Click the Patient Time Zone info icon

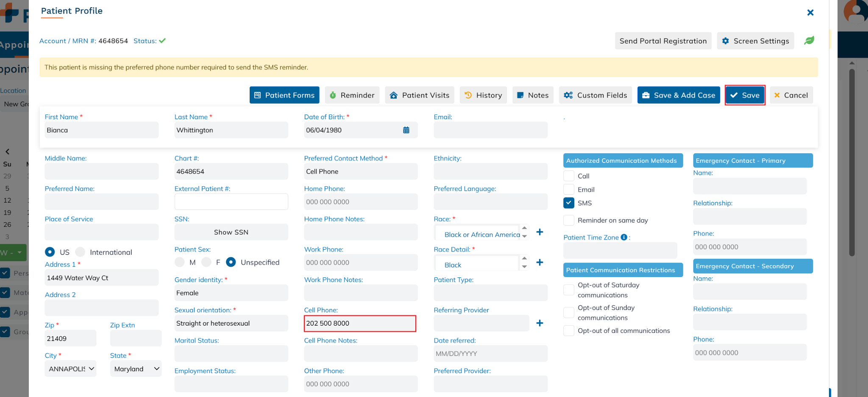click(x=624, y=238)
